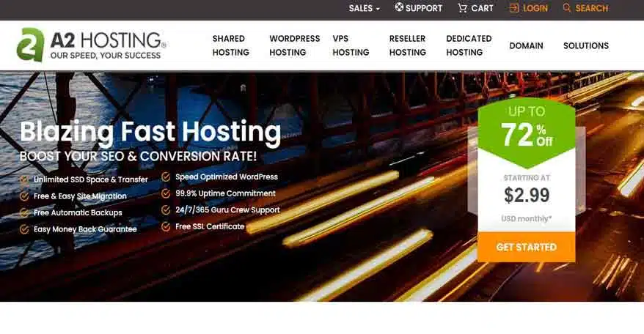Click checkmark beside 99.9% Uptime Commitment
The width and height of the screenshot is (644, 334).
166,193
